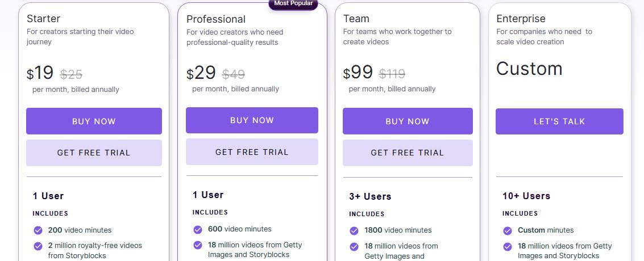The image size is (644, 261).
Task: Click the Most Popular badge
Action: point(293,3)
